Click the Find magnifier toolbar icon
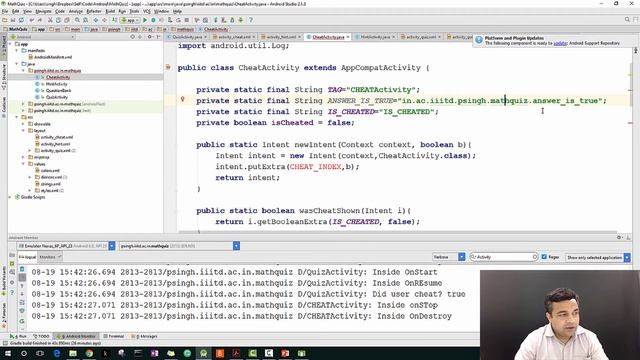Viewport: 640px width, 360px height. [77, 20]
